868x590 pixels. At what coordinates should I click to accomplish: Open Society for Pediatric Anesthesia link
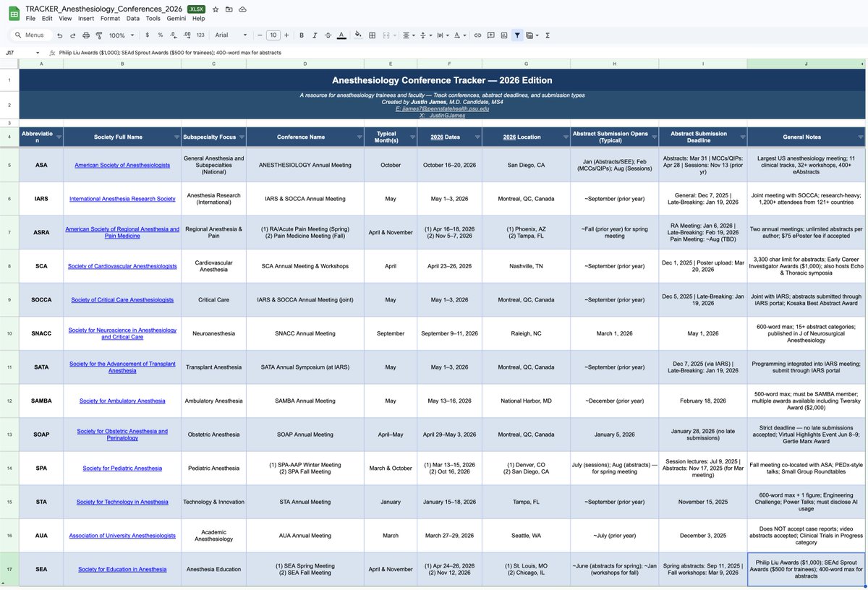tap(122, 468)
